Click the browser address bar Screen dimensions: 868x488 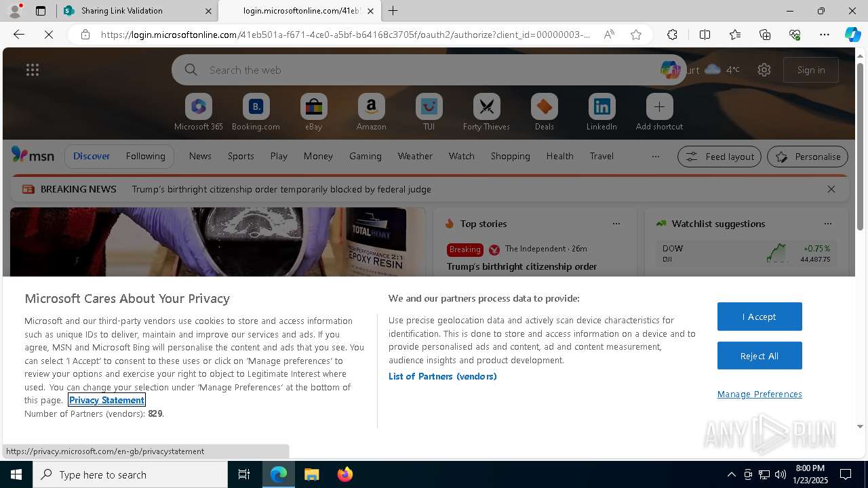tap(346, 35)
